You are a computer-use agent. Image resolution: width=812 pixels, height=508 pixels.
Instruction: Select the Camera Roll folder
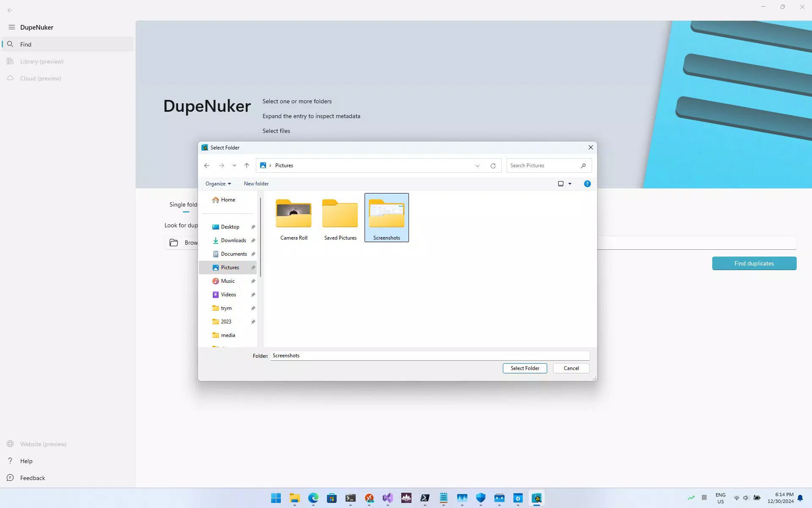pos(294,218)
